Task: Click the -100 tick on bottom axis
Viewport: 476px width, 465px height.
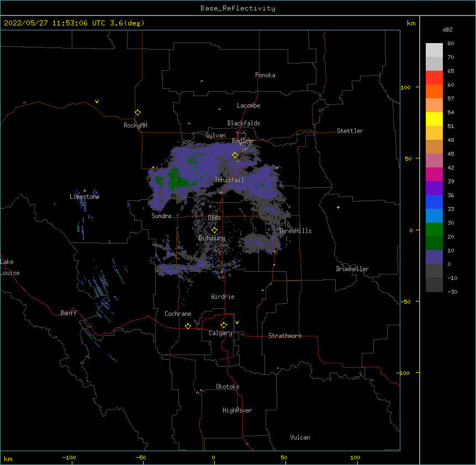Action: 70,458
